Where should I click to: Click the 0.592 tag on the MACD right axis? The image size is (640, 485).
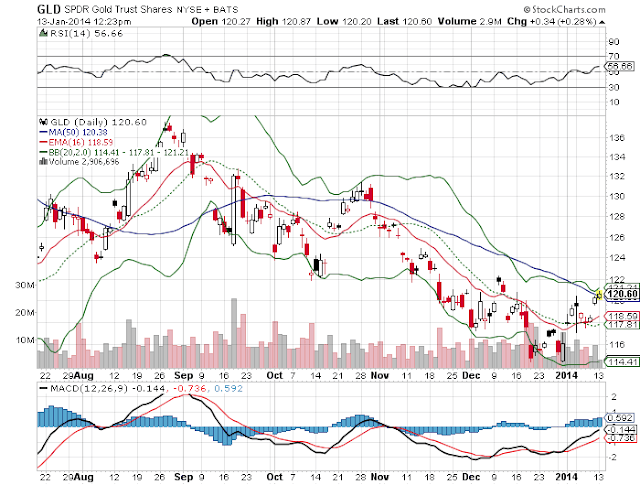[620, 418]
